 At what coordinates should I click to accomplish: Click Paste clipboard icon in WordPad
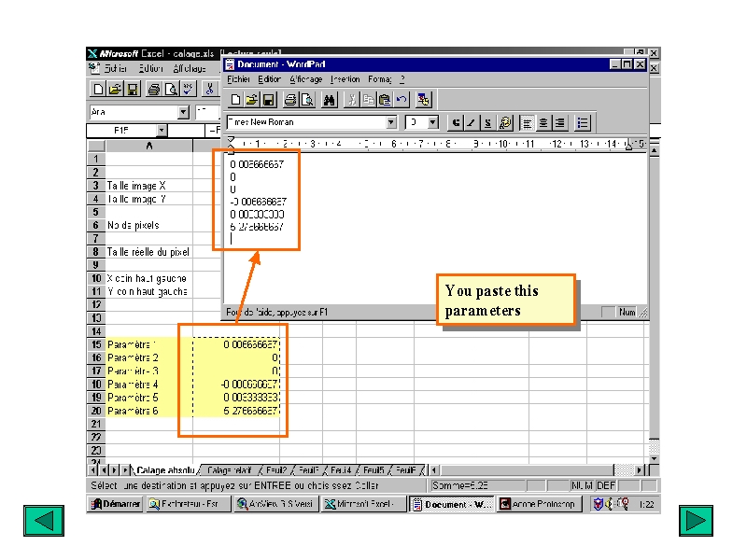(x=385, y=100)
